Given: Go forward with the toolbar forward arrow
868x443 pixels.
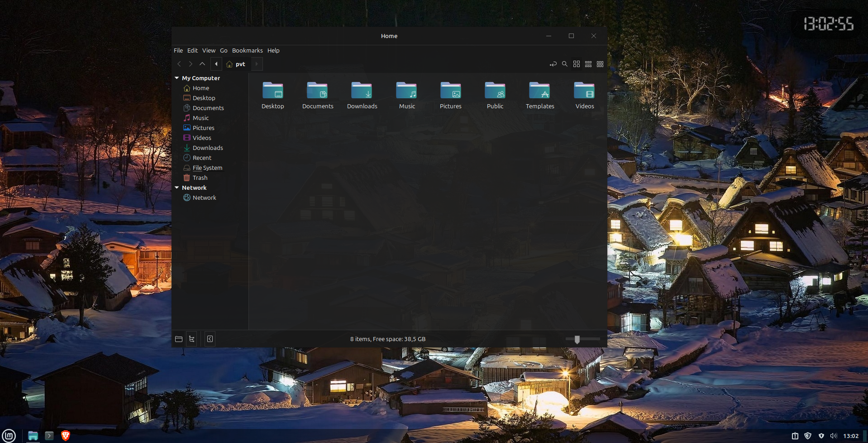Looking at the screenshot, I should (191, 64).
